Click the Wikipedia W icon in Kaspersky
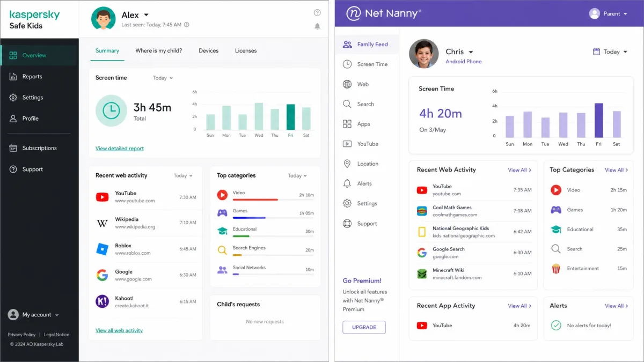This screenshot has height=362, width=644. point(102,223)
